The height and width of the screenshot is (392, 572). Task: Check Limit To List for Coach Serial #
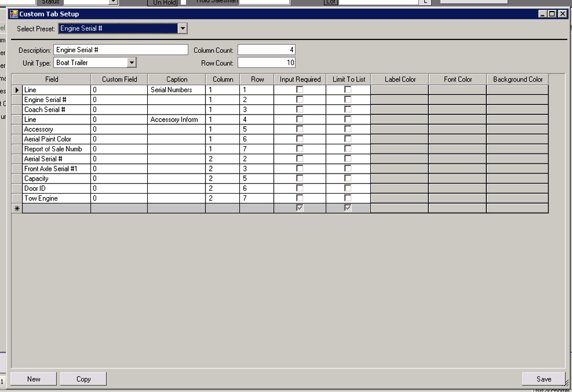pos(348,110)
